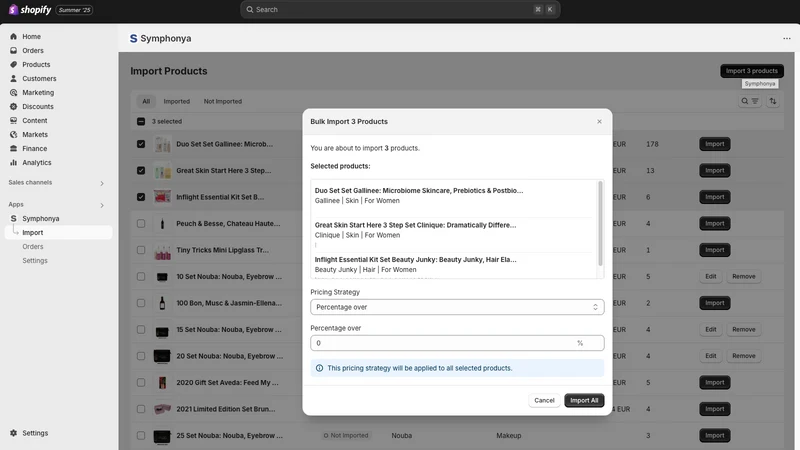This screenshot has width=800, height=450.
Task: Open the Pricing Strategy dropdown
Action: [x=457, y=307]
